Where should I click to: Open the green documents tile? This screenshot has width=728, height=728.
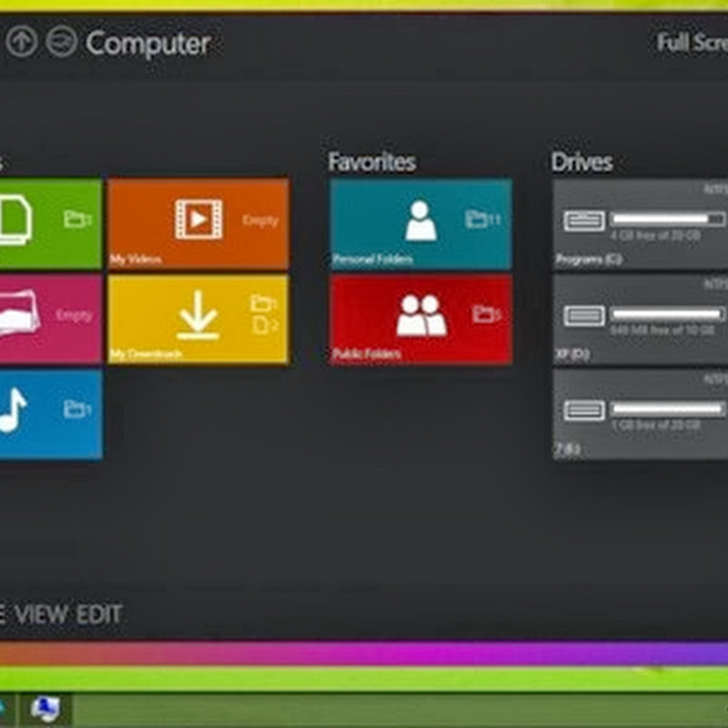point(51,224)
